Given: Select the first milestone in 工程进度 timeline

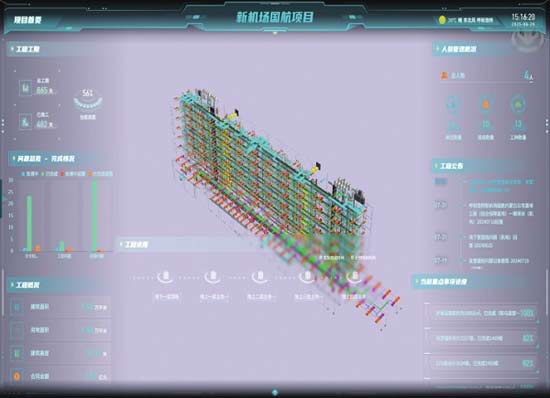Looking at the screenshot, I should coord(166,276).
